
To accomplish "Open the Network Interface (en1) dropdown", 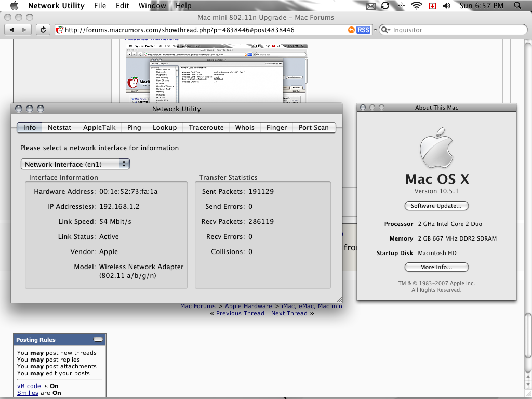I will click(75, 164).
